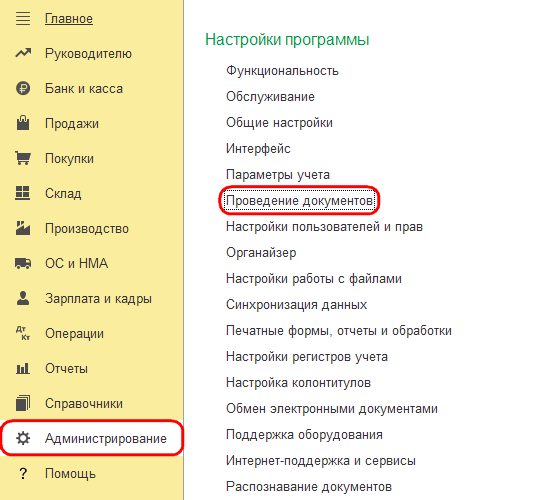Open Параметры учета link
The width and height of the screenshot is (539, 500).
pos(278,175)
